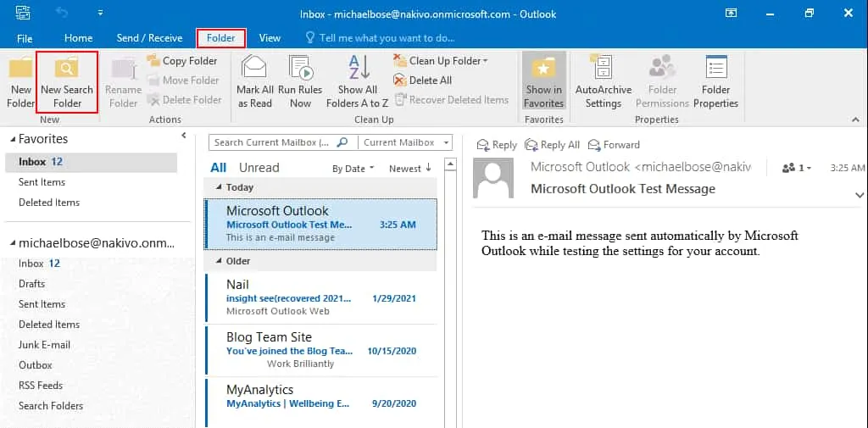Switch to the Send / Receive tab
Image resolution: width=868 pixels, height=428 pixels.
(149, 38)
